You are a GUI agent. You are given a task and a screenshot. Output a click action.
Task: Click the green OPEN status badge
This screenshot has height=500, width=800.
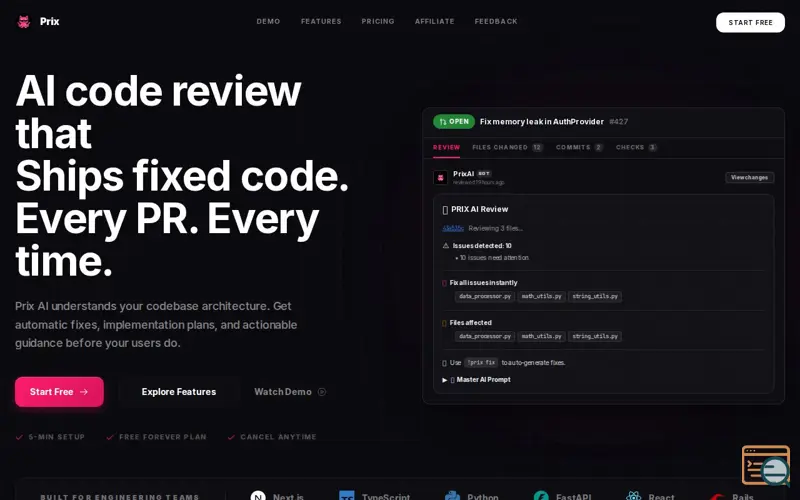pos(454,121)
